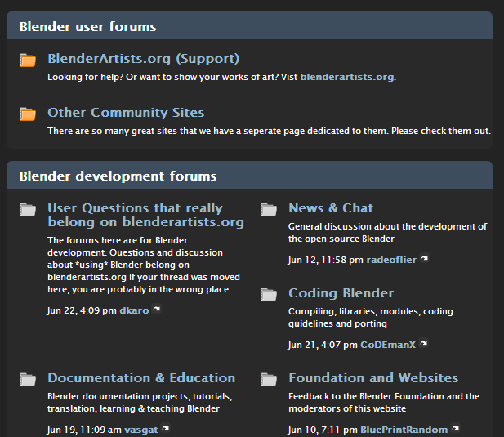This screenshot has height=437, width=504.
Task: View user profile radeoflier
Action: click(391, 260)
